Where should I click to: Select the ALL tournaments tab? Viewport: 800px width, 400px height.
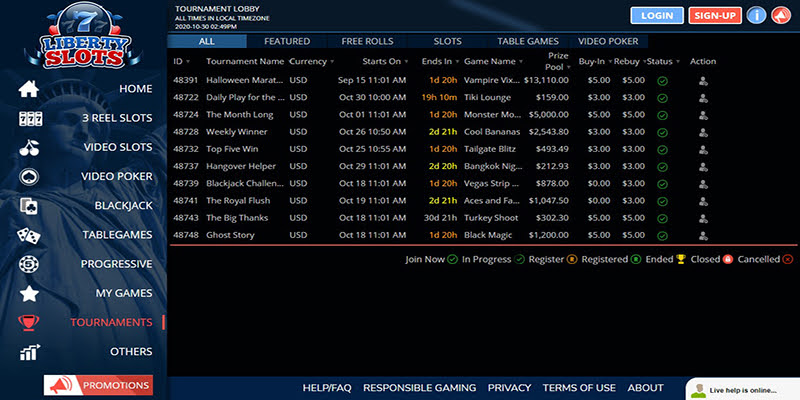coord(207,41)
